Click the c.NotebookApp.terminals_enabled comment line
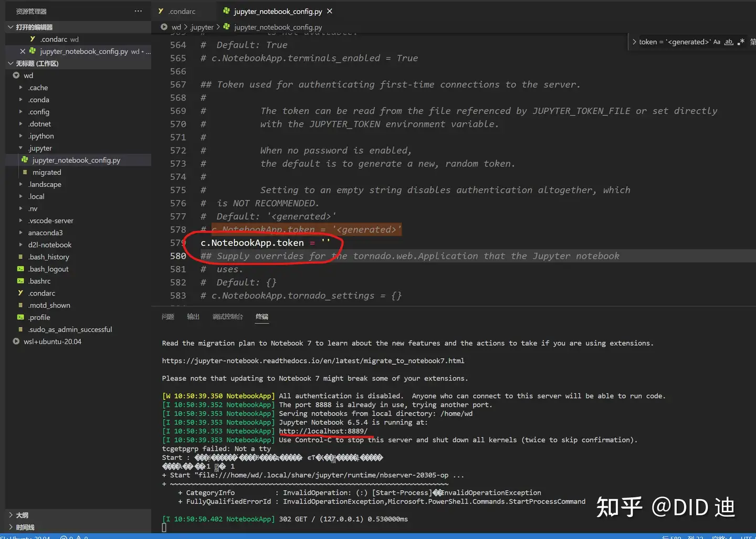The width and height of the screenshot is (756, 539). pos(309,58)
